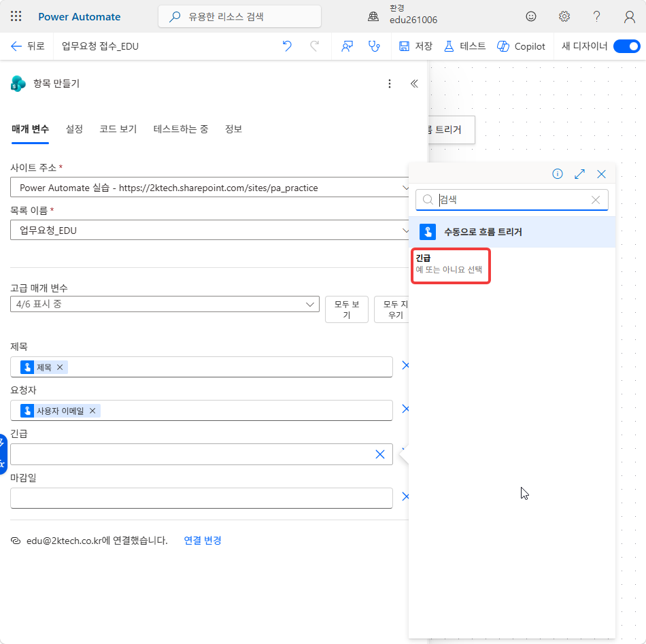Image resolution: width=646 pixels, height=644 pixels.
Task: Collapse the action panel with double chevron
Action: (x=414, y=84)
